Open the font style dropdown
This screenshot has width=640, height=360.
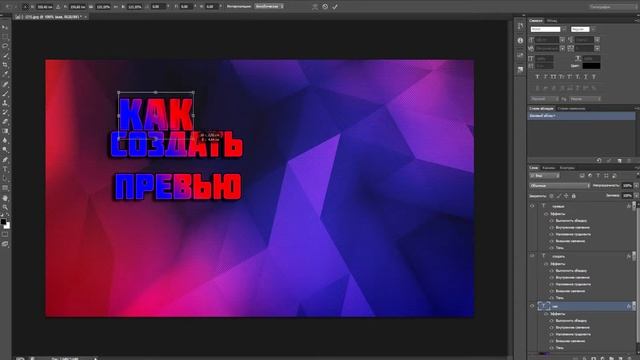593,29
